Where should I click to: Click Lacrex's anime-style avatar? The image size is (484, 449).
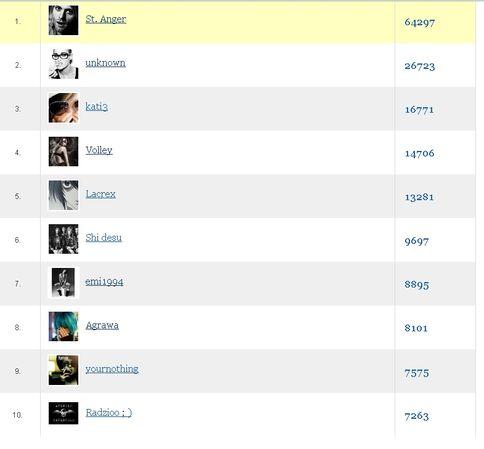point(63,195)
